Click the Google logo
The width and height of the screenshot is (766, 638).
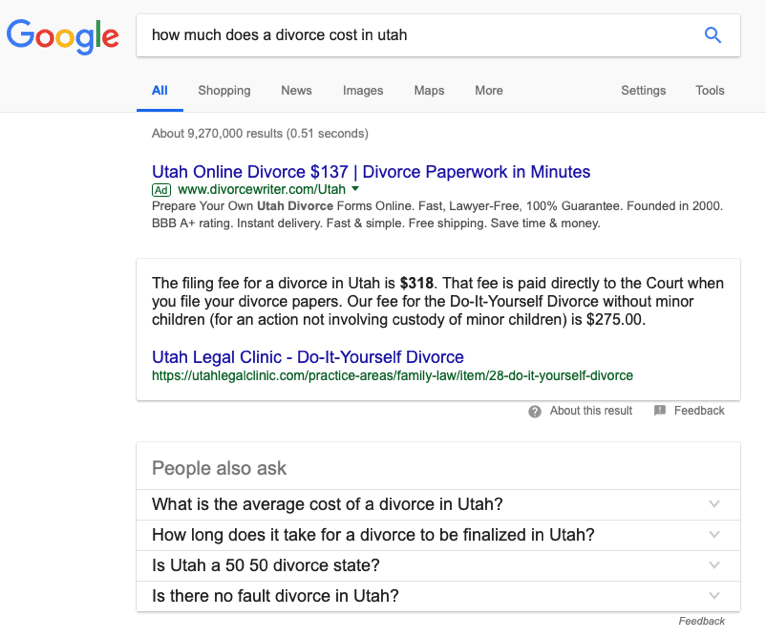pyautogui.click(x=62, y=36)
